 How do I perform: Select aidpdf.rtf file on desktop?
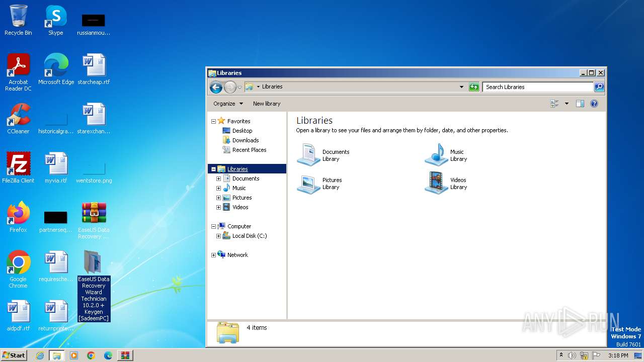click(18, 316)
